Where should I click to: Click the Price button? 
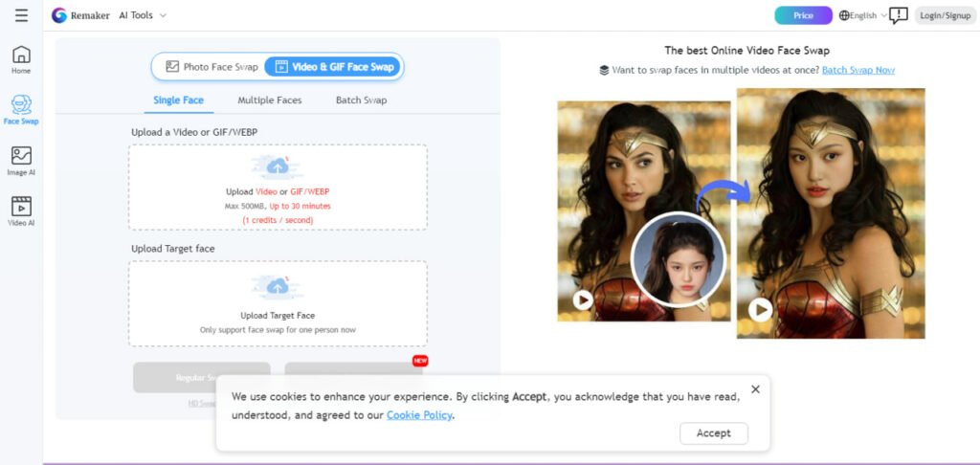(x=803, y=15)
